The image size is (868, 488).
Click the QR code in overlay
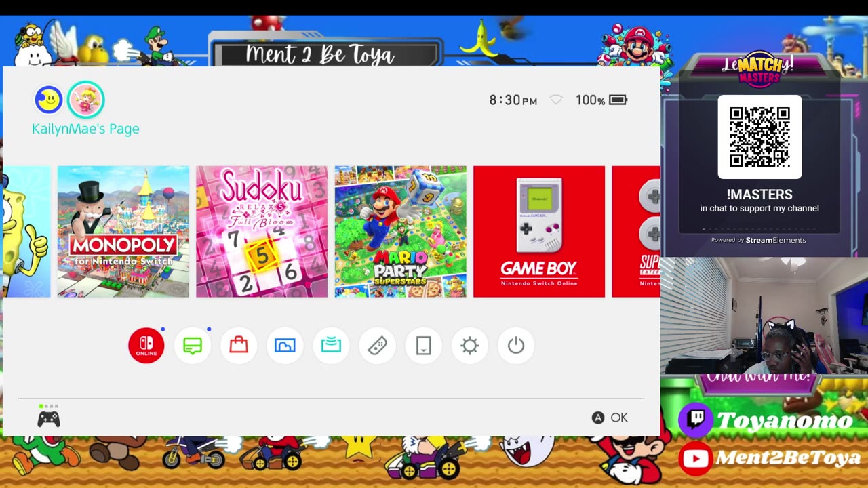coord(759,137)
